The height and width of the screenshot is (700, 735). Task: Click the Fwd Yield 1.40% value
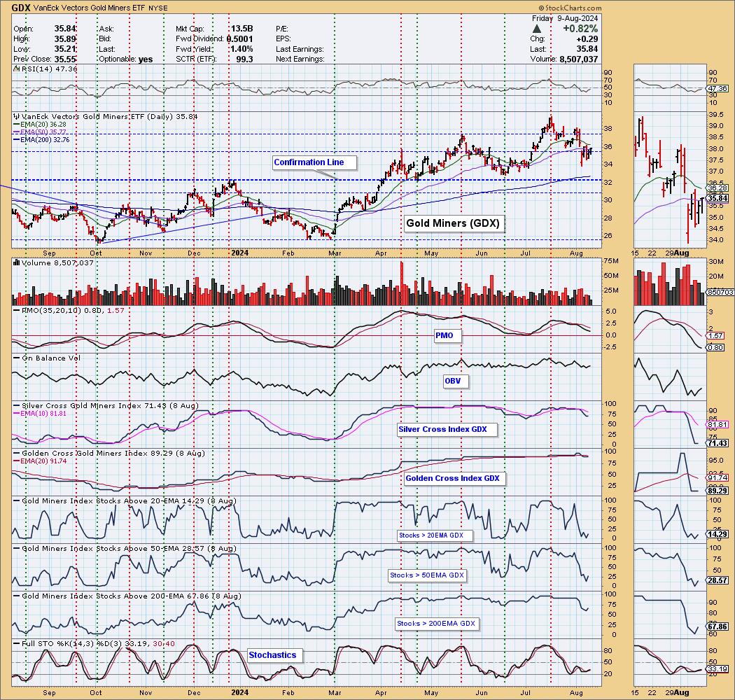tap(242, 49)
